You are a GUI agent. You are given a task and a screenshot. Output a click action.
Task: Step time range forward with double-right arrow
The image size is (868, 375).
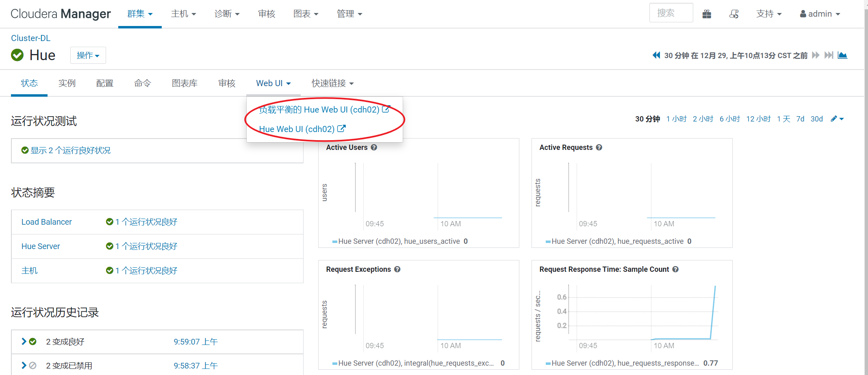pos(816,55)
